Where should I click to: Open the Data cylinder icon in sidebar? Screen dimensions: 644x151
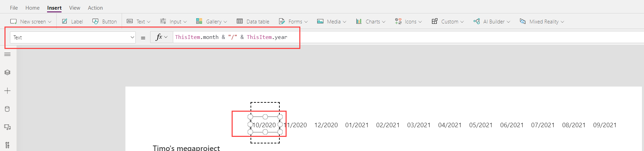click(x=8, y=109)
